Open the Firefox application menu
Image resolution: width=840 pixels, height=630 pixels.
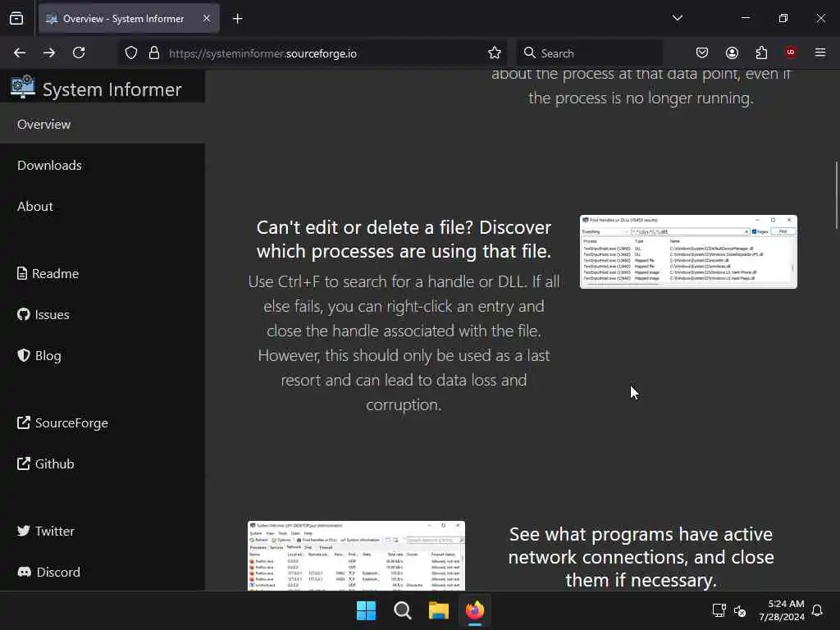coord(820,52)
